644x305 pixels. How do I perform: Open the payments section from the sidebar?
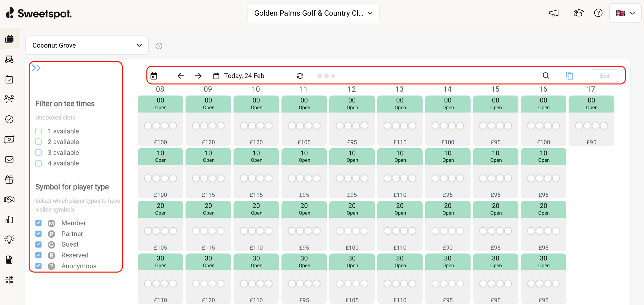point(9,139)
